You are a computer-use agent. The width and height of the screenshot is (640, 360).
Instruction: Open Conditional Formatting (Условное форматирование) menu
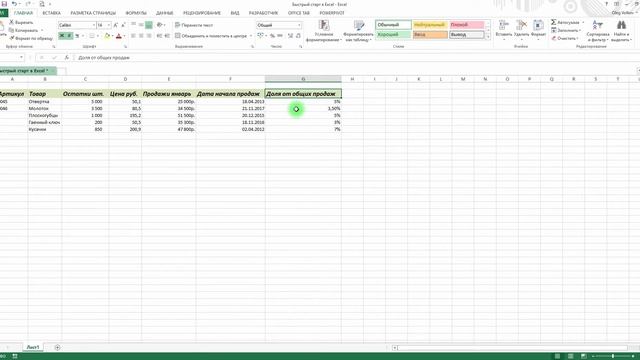[x=324, y=31]
